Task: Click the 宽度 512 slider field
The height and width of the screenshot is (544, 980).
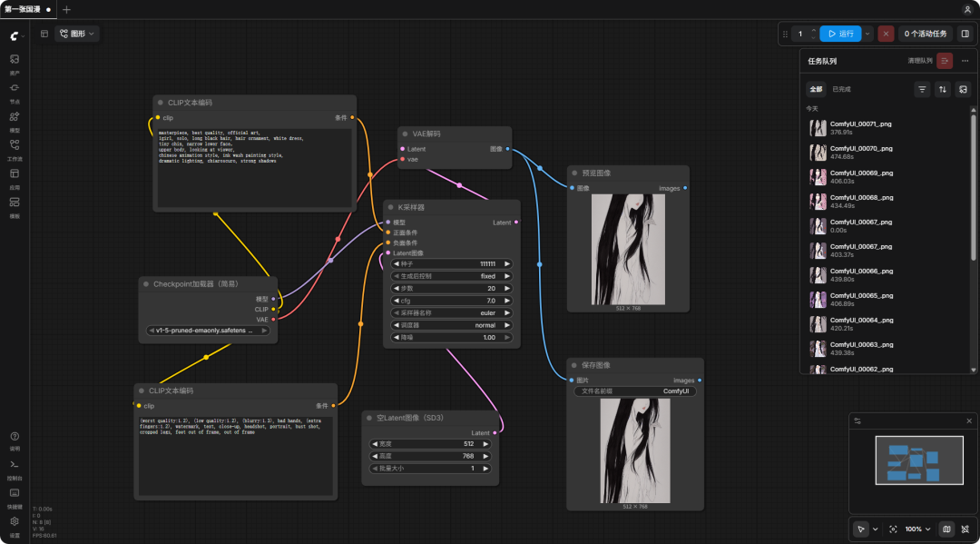Action: pyautogui.click(x=430, y=444)
